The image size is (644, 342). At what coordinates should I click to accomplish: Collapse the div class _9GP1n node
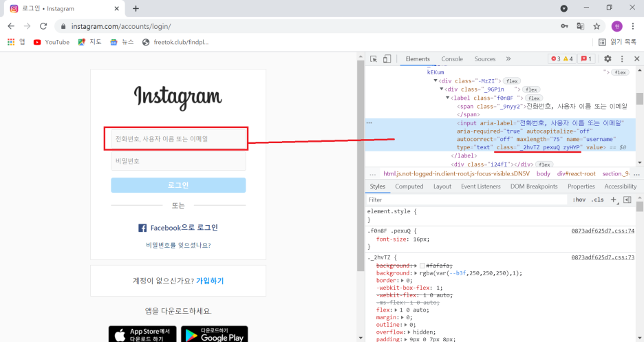tap(442, 89)
